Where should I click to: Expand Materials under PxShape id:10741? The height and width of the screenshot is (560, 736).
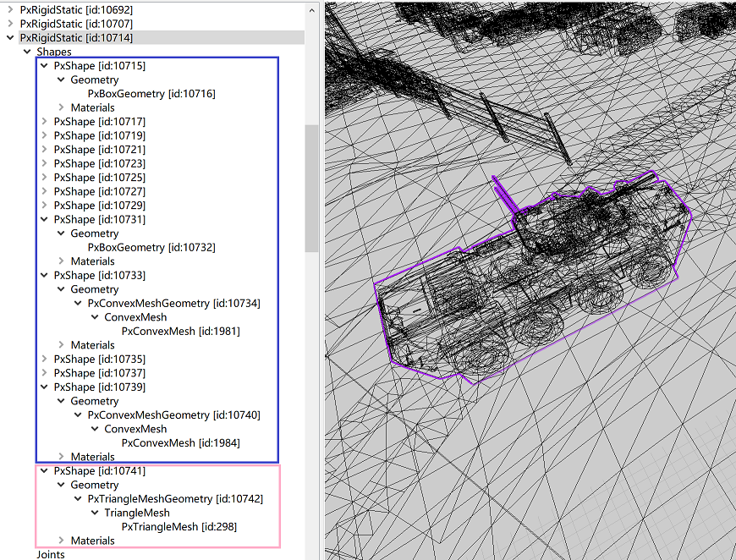tap(61, 541)
